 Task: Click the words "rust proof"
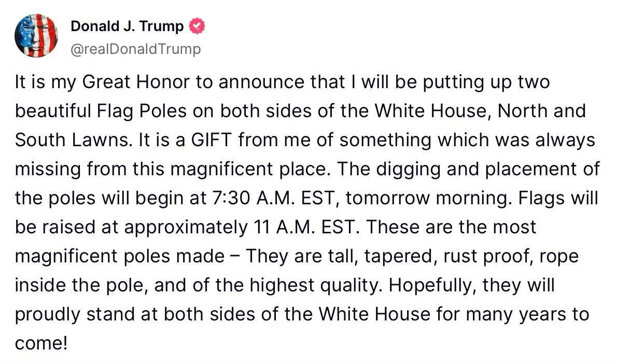[x=488, y=256]
